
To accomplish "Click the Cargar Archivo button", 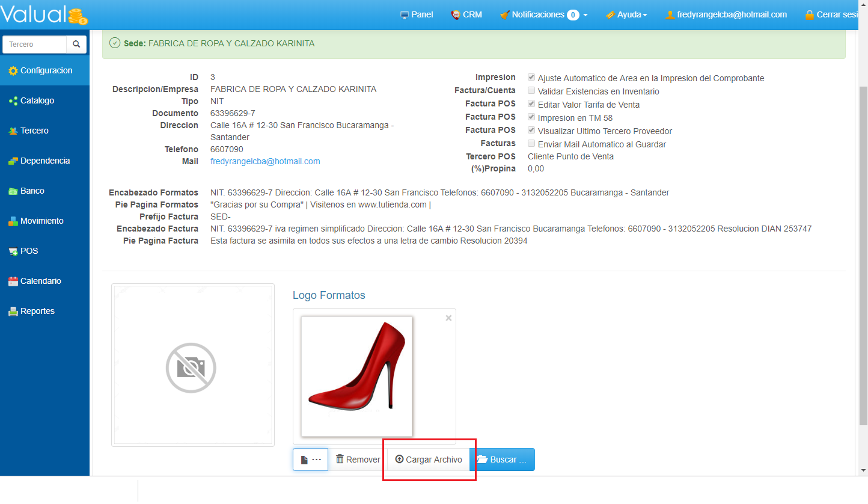I will (429, 459).
